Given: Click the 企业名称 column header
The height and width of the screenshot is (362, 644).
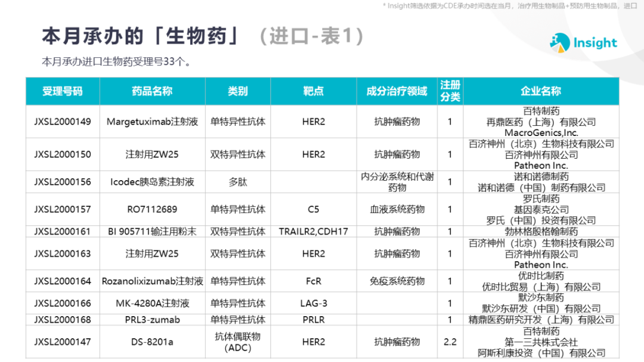Looking at the screenshot, I should [x=541, y=91].
